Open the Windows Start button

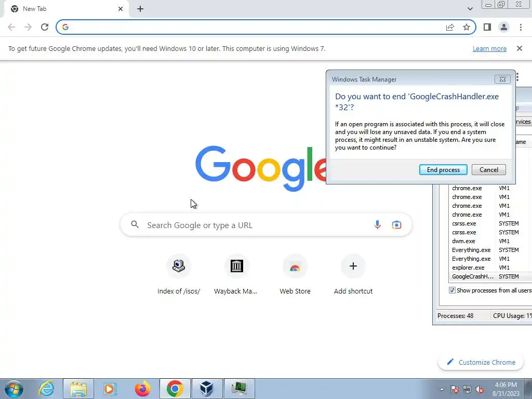pos(14,389)
